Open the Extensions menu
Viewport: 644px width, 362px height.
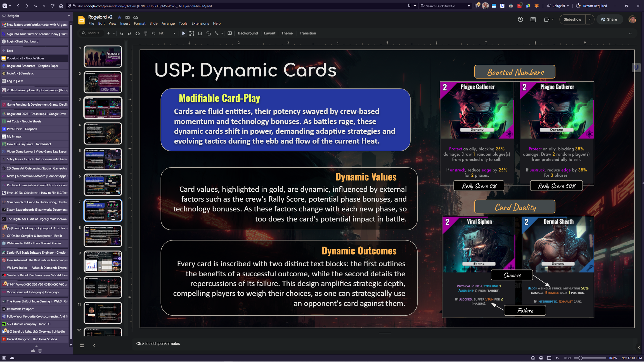click(200, 23)
